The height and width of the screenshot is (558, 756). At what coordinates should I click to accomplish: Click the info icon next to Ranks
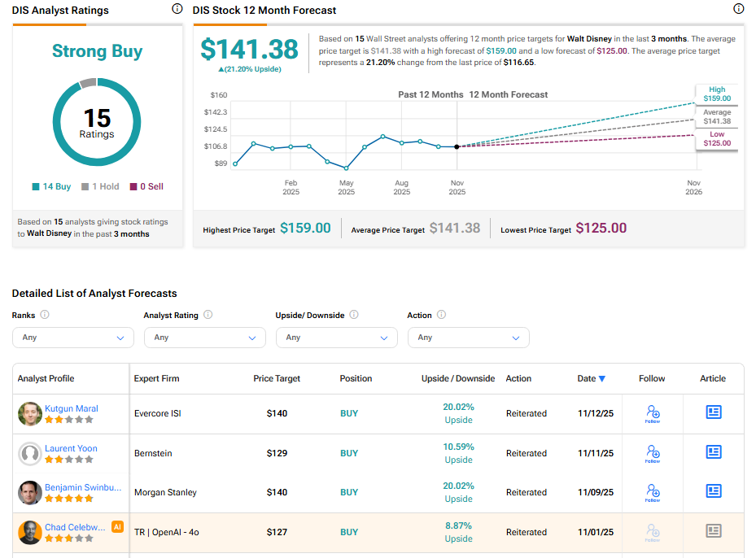tap(45, 315)
